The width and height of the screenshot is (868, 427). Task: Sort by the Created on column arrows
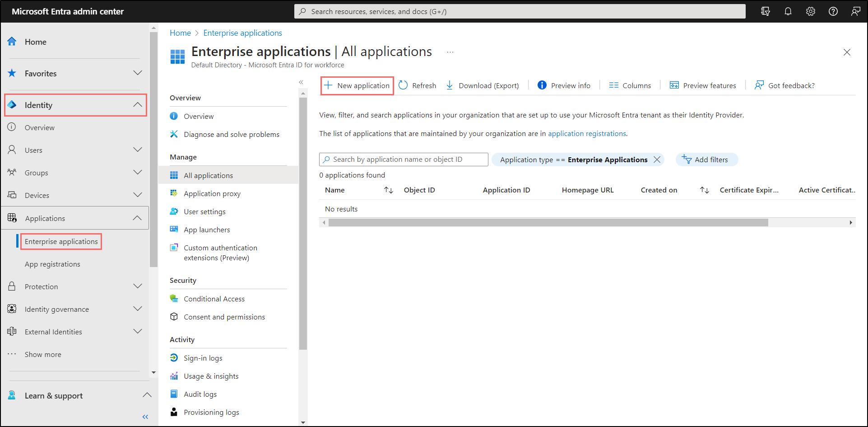click(705, 190)
